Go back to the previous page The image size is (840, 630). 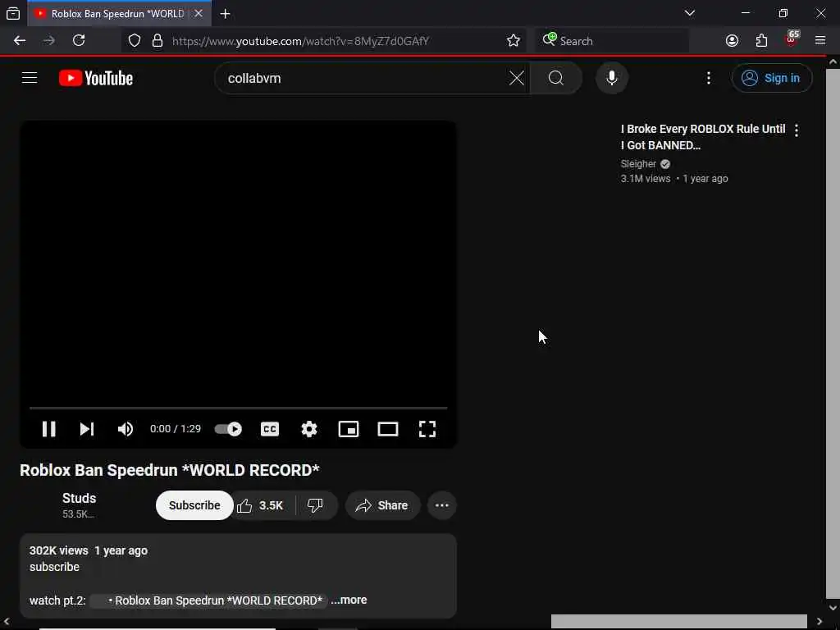pos(20,41)
